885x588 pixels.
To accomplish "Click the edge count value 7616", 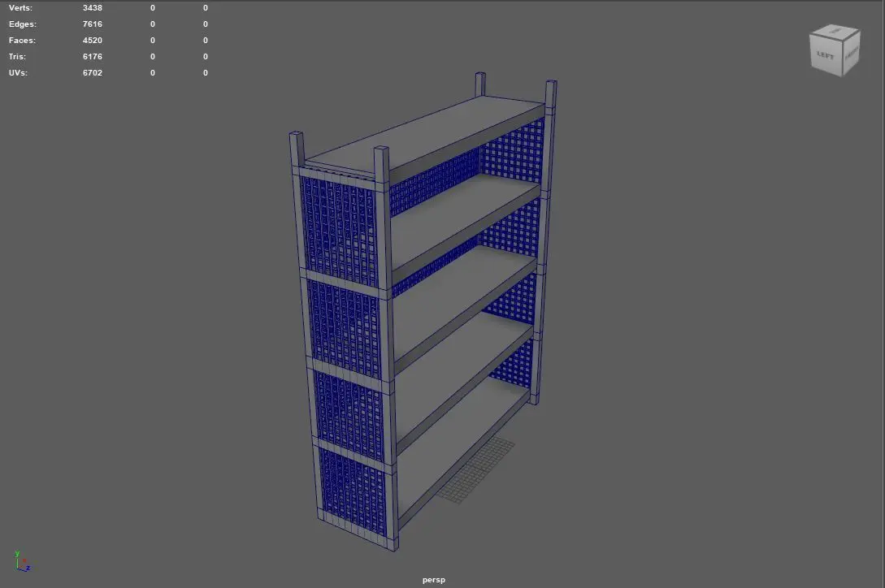I will pyautogui.click(x=93, y=24).
